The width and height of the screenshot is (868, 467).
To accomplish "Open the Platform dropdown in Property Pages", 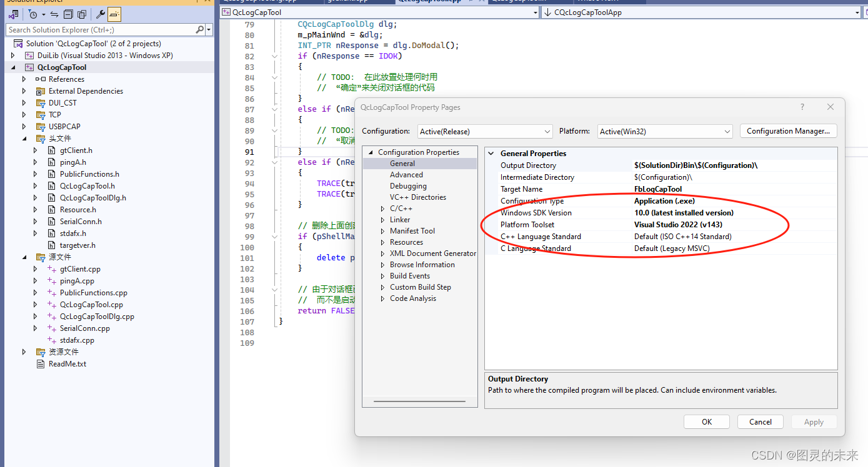I will click(665, 132).
